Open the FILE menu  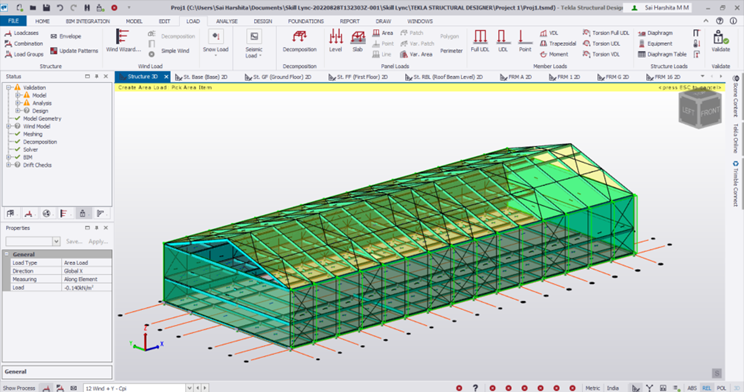[13, 21]
